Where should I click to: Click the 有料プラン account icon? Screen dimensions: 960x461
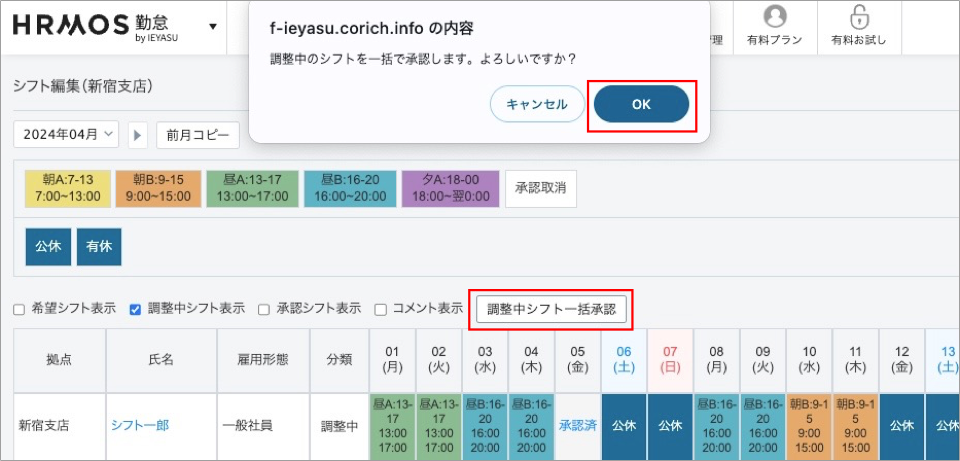click(x=774, y=18)
